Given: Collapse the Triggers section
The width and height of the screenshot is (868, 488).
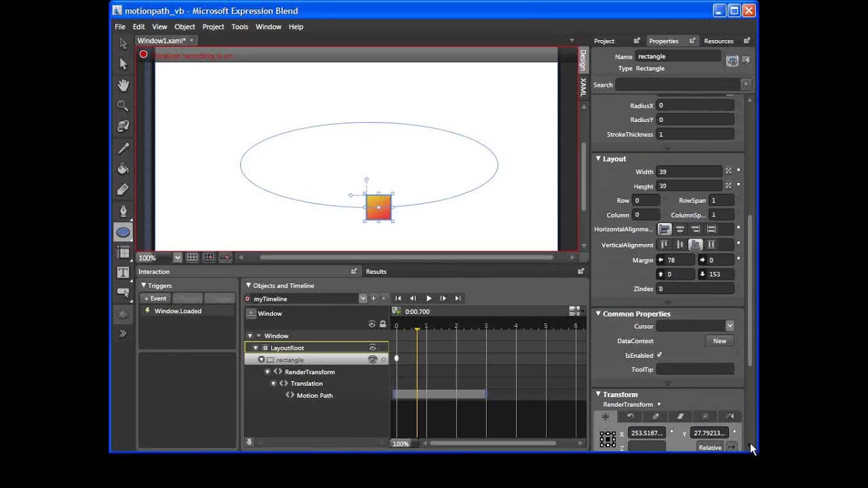Looking at the screenshot, I should (x=143, y=285).
